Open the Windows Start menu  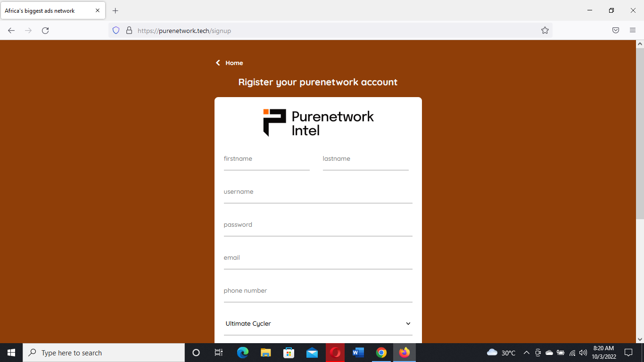click(x=11, y=353)
